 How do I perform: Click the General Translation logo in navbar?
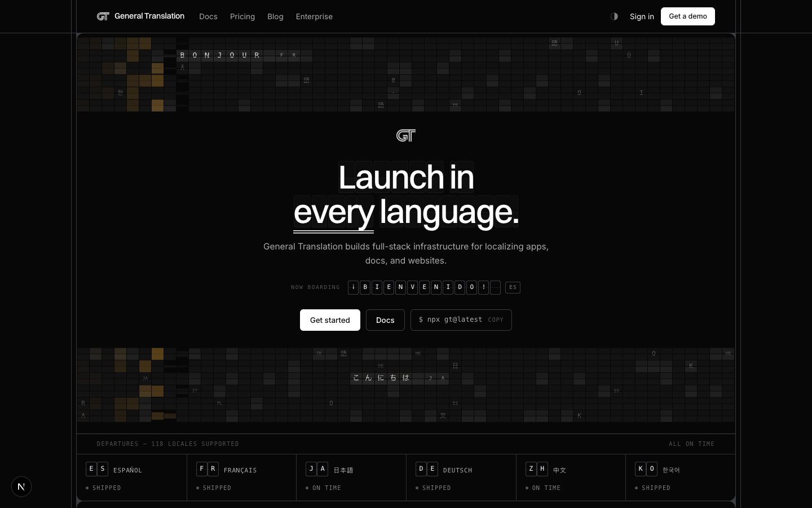click(x=140, y=16)
